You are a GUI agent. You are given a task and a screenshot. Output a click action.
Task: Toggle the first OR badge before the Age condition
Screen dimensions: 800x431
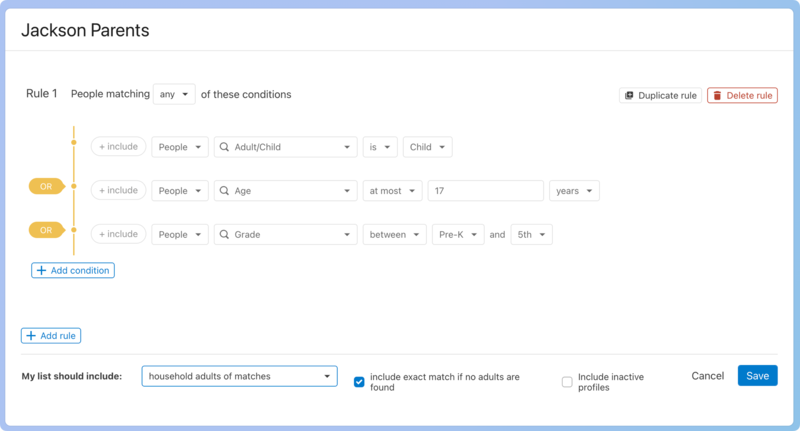(46, 187)
